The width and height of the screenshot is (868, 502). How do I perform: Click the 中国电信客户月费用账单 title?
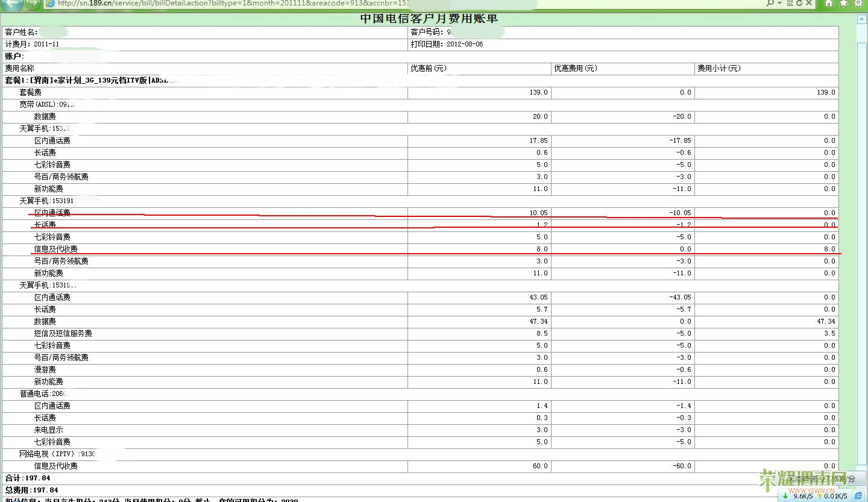tap(429, 19)
